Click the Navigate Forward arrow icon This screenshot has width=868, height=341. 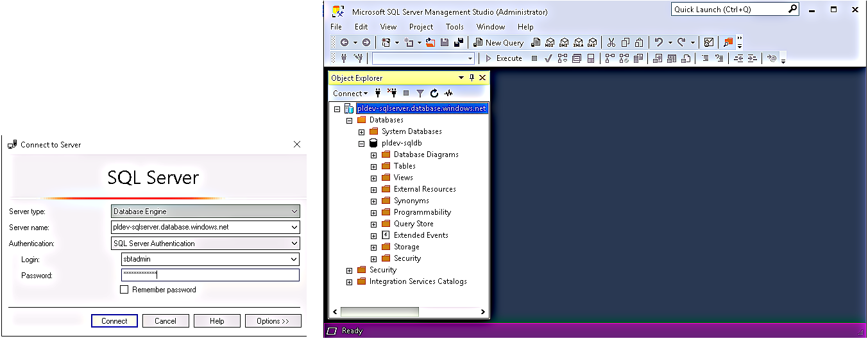(366, 42)
